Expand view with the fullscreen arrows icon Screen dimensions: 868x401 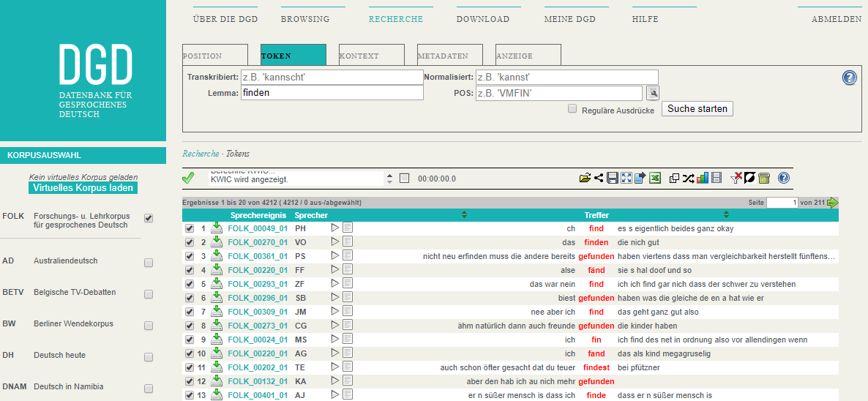626,178
